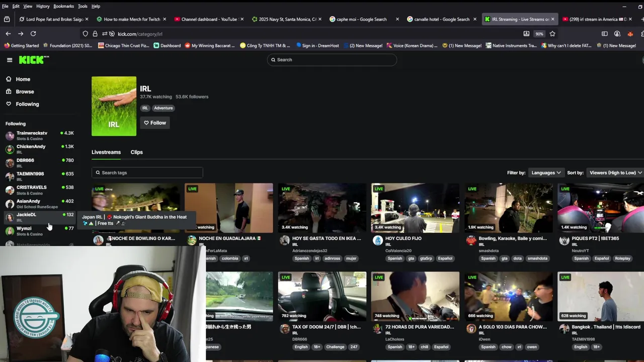Viewport: 644px width, 362px height.
Task: Click the tracking protection shield icon
Action: (x=86, y=34)
